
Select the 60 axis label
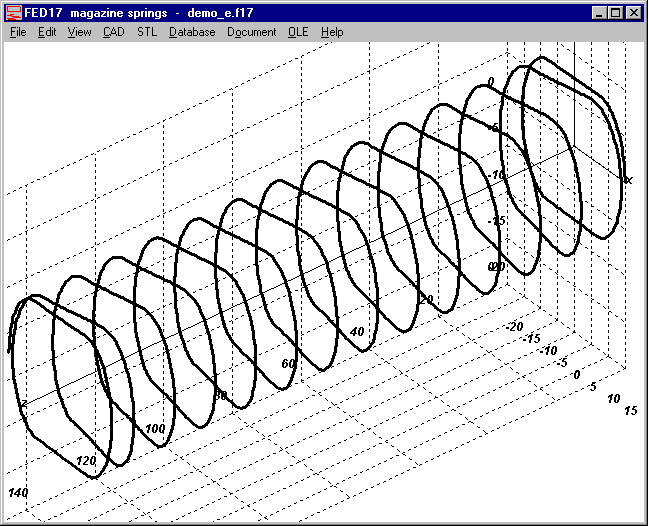[x=289, y=364]
